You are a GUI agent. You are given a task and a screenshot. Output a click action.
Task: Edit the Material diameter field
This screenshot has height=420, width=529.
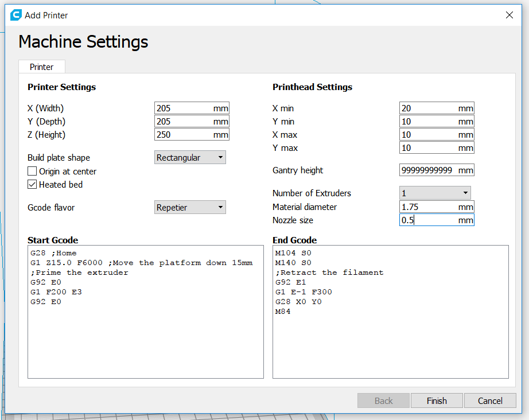tap(428, 207)
